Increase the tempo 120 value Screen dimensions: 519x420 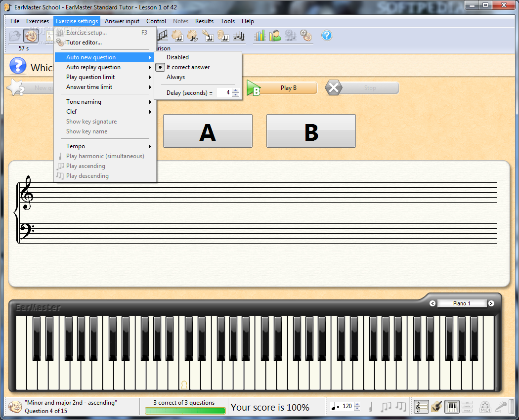[357, 404]
